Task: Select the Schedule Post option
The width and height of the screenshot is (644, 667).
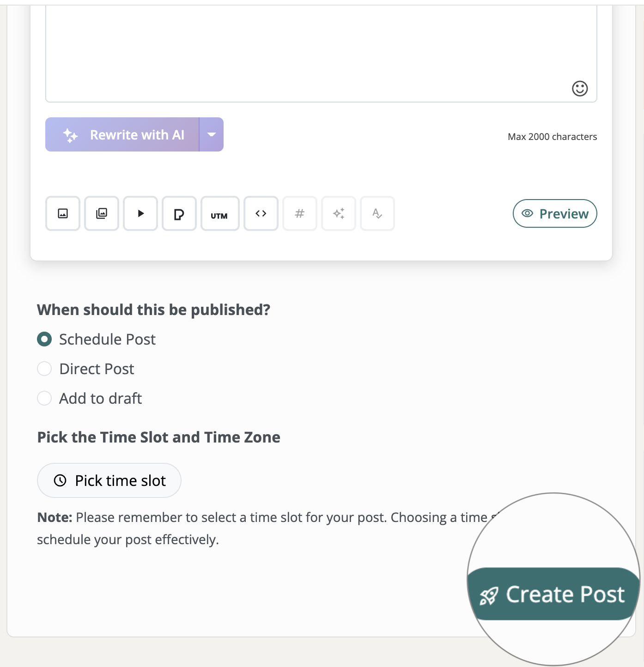Action: point(44,339)
